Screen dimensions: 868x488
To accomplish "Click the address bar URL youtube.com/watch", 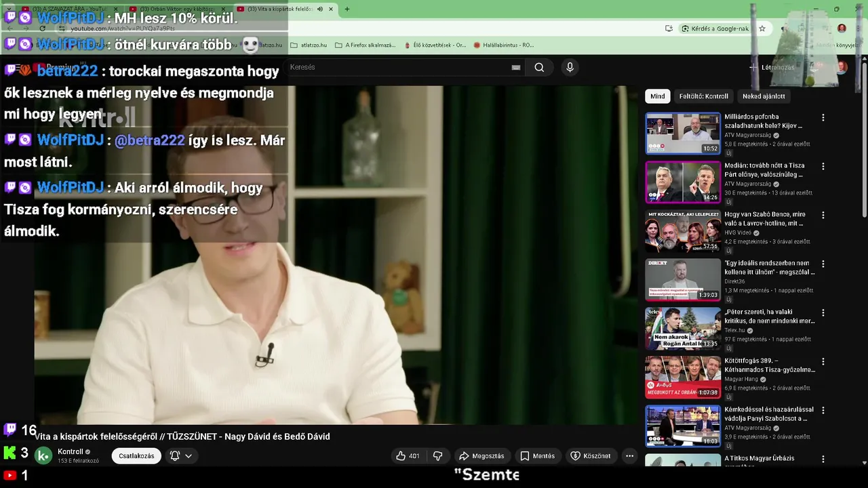I will 123,28.
